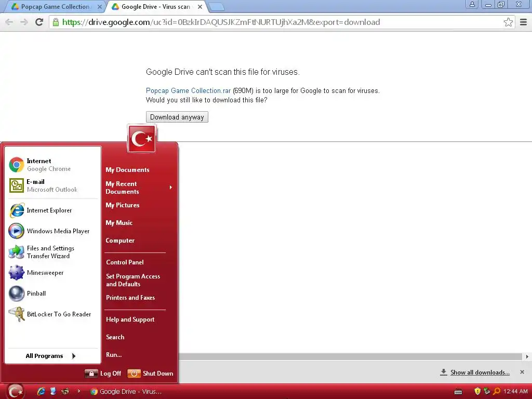Click the Shut Down power icon
Viewport: 532px width, 399px height.
coord(134,373)
